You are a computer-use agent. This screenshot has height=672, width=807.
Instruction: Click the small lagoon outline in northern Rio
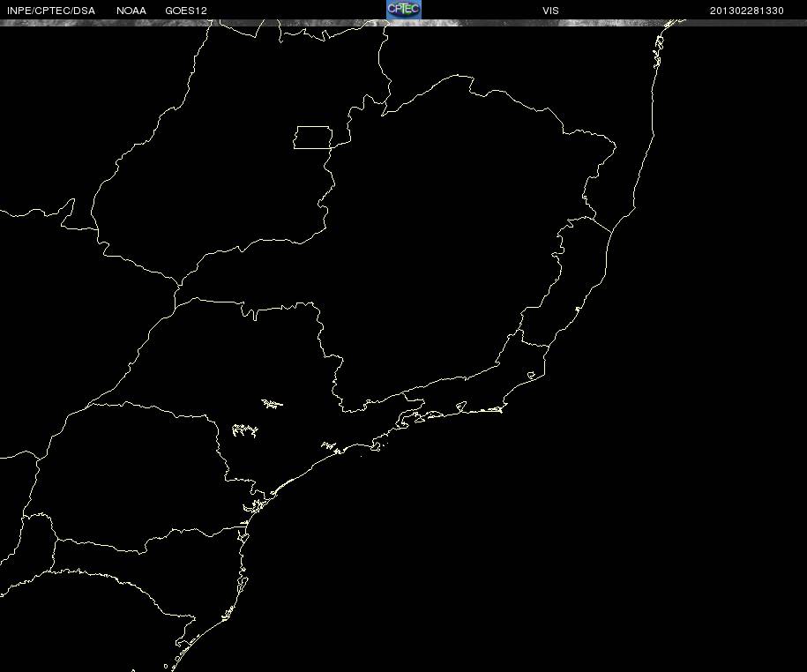click(532, 376)
